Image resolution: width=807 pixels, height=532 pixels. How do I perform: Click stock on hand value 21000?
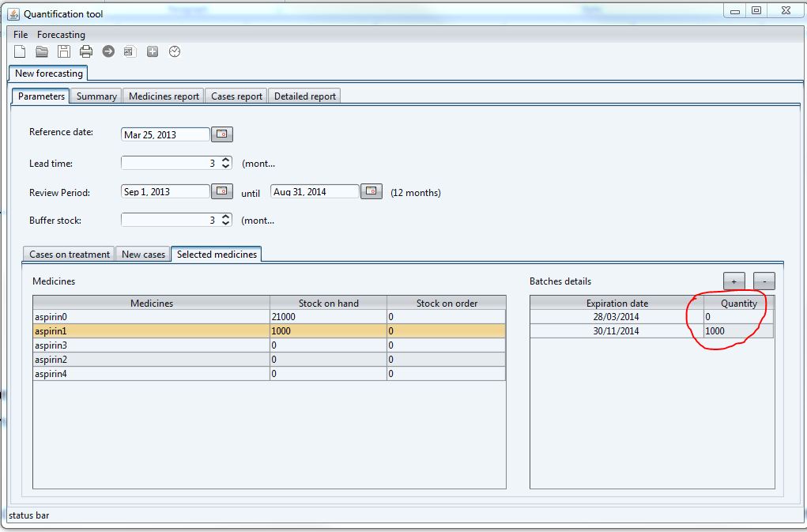click(328, 317)
